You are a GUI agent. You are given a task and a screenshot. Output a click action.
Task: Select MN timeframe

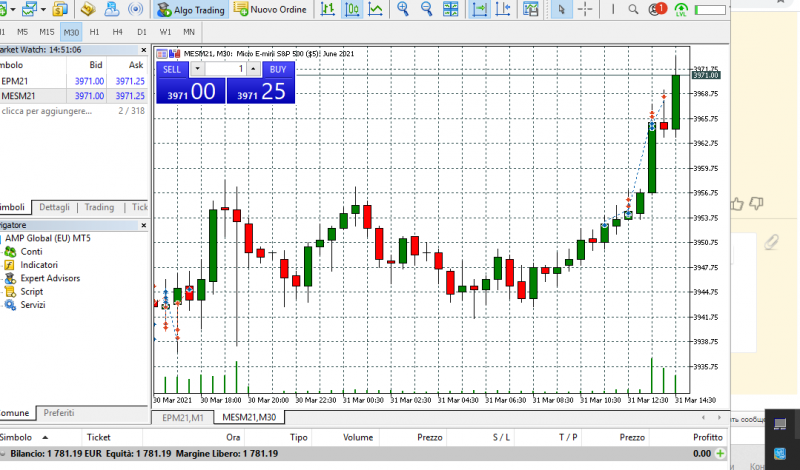(189, 32)
